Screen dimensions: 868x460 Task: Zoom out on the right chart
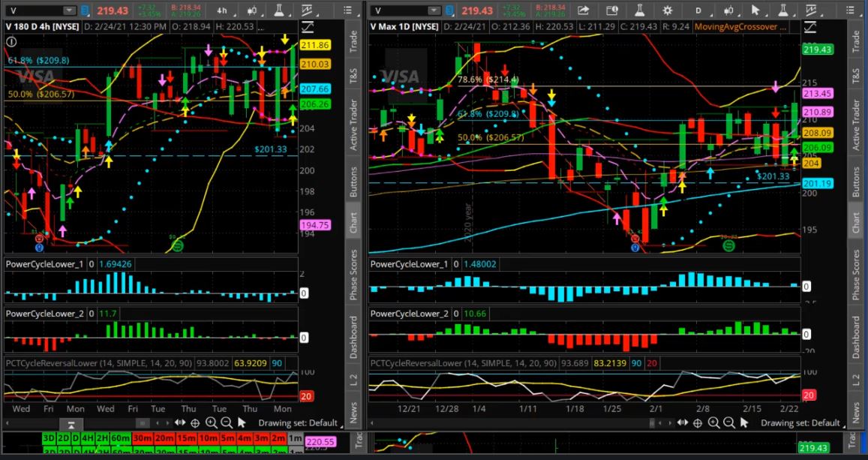[x=729, y=423]
